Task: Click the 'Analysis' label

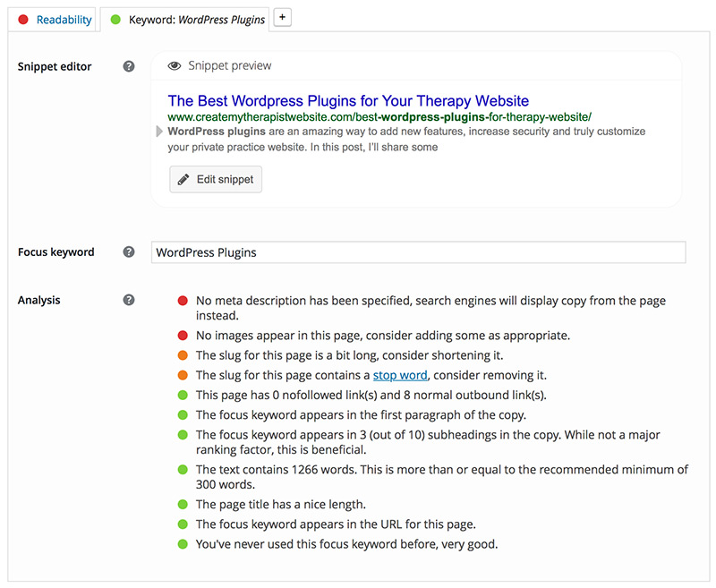Action: pyautogui.click(x=38, y=300)
